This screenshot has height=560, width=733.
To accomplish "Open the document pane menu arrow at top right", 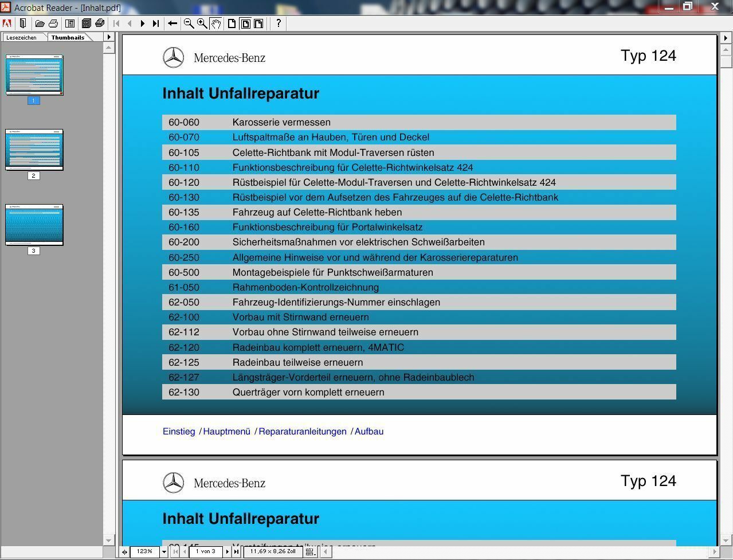I will click(x=726, y=38).
